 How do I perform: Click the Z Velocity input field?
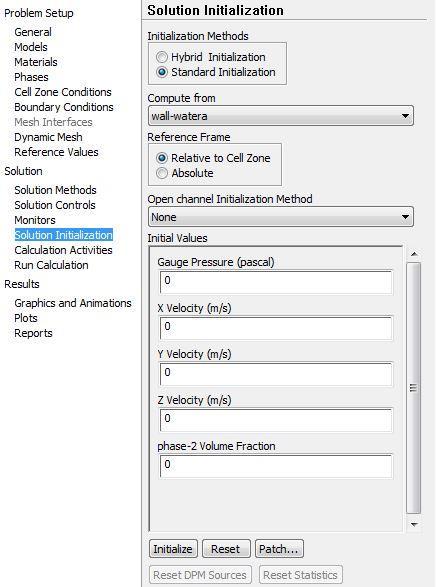pyautogui.click(x=276, y=420)
